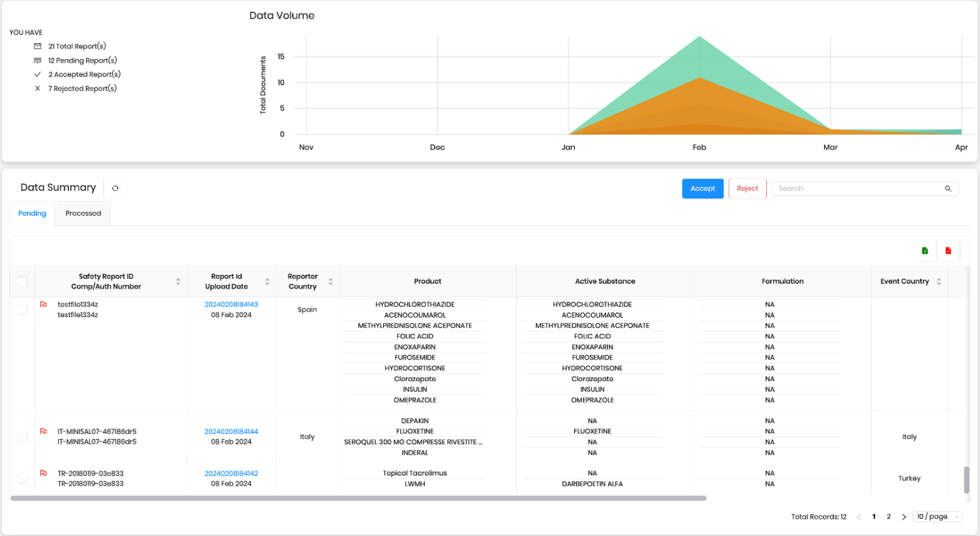Click product cell INDERAL
This screenshot has width=980, height=536.
[x=415, y=453]
